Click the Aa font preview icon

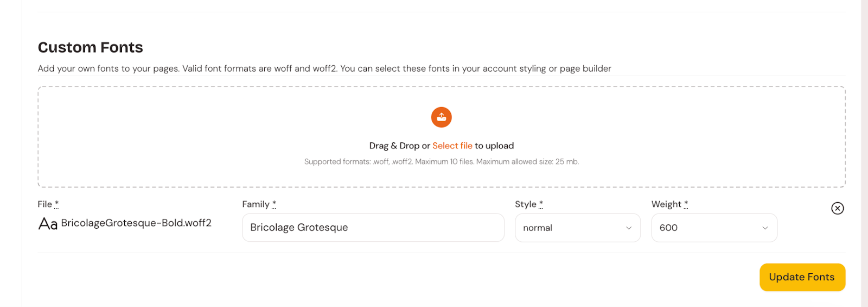click(48, 223)
